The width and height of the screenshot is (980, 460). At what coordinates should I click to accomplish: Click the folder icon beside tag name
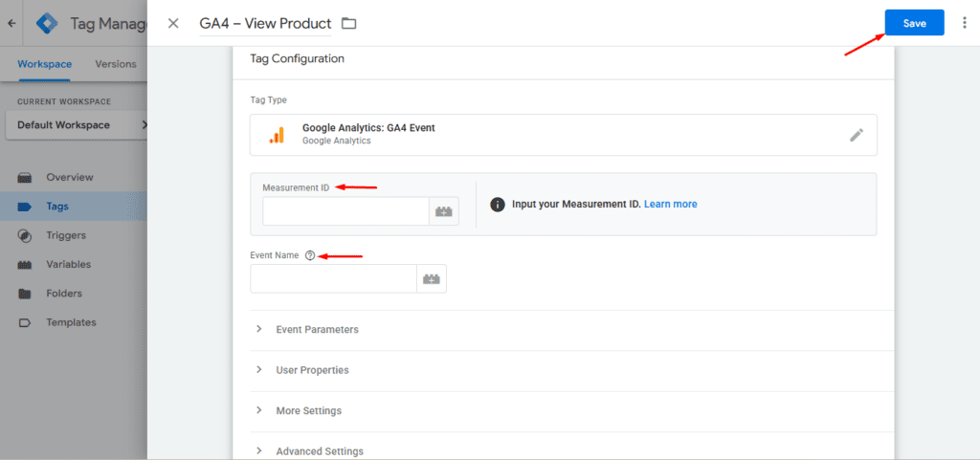pyautogui.click(x=348, y=24)
